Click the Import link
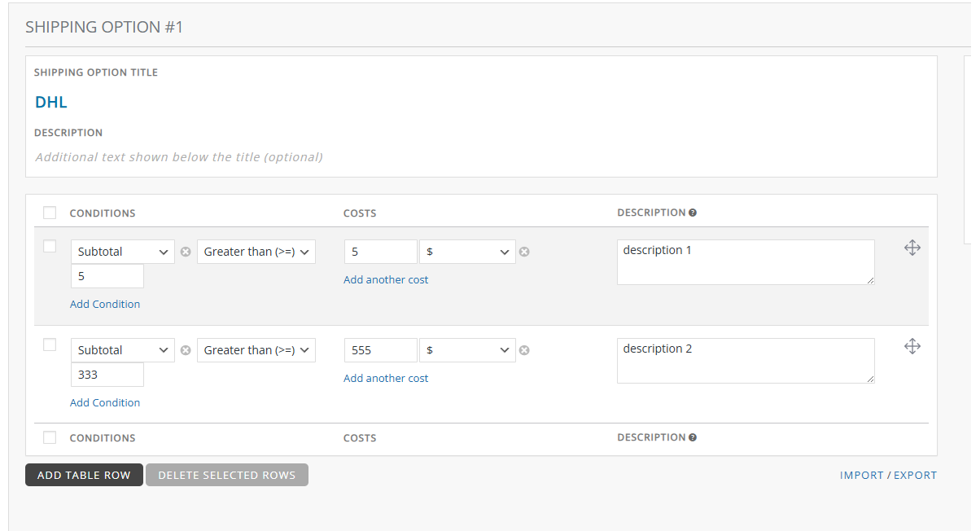 coord(861,476)
